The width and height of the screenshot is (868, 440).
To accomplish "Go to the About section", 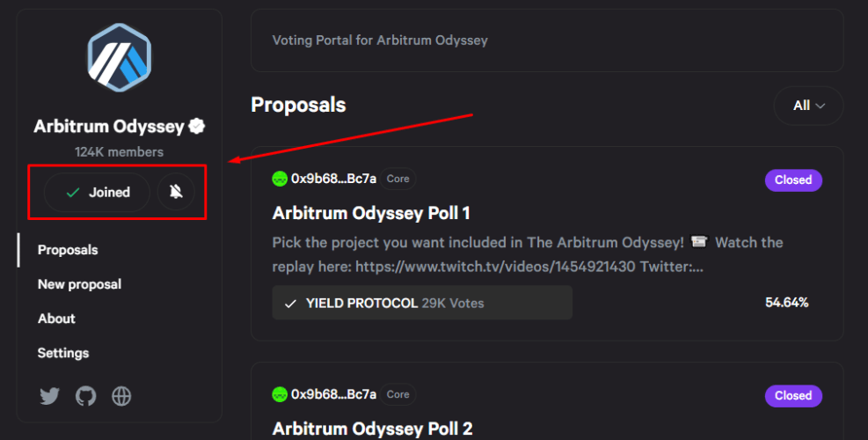I will click(56, 319).
